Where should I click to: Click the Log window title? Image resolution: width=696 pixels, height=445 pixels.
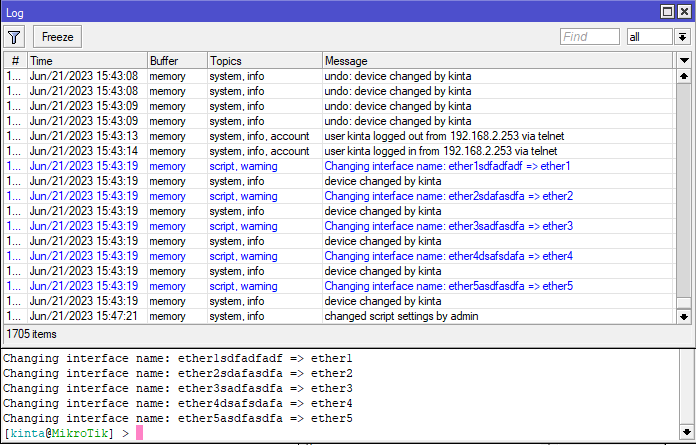pyautogui.click(x=15, y=13)
